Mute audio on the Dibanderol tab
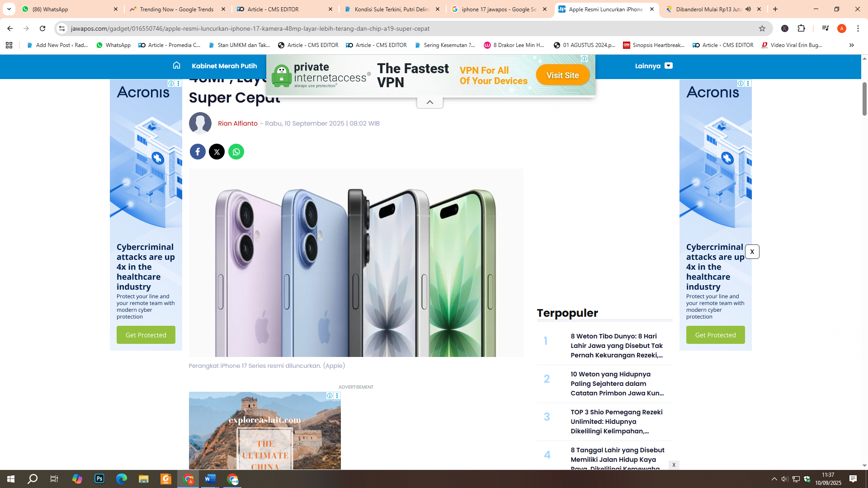The height and width of the screenshot is (488, 868). [x=748, y=9]
